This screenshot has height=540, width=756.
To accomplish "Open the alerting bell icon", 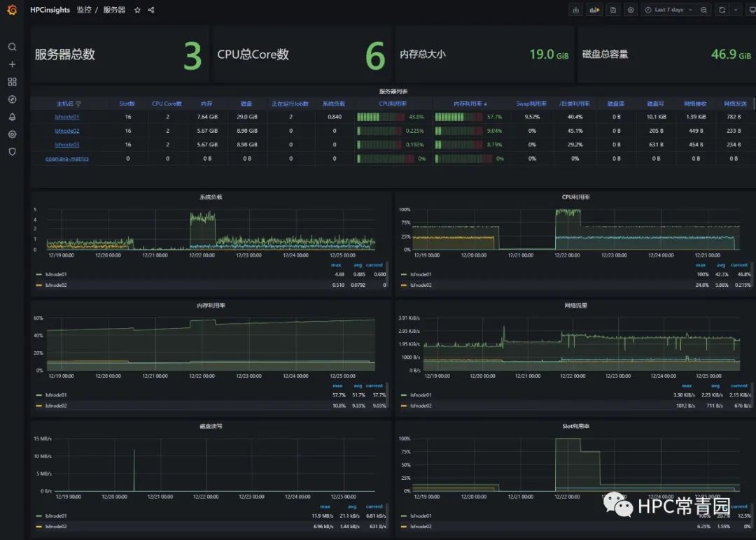I will tap(13, 117).
